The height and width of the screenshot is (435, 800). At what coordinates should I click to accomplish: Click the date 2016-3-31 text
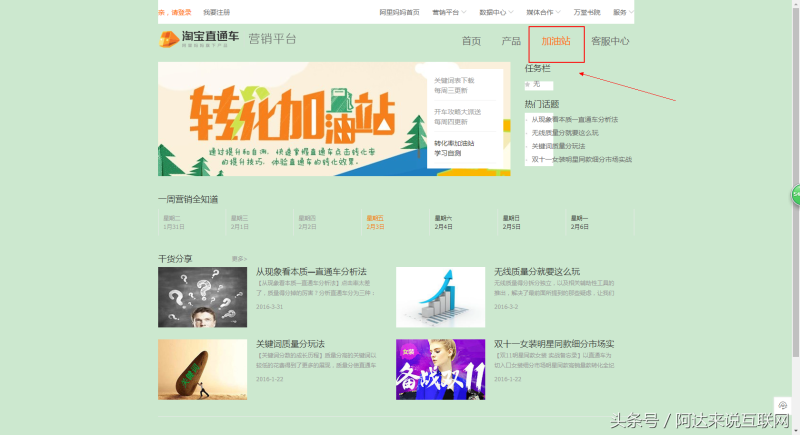coord(269,306)
